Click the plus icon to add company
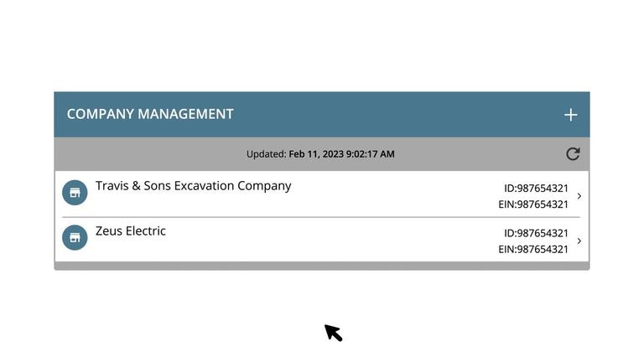 tap(570, 115)
